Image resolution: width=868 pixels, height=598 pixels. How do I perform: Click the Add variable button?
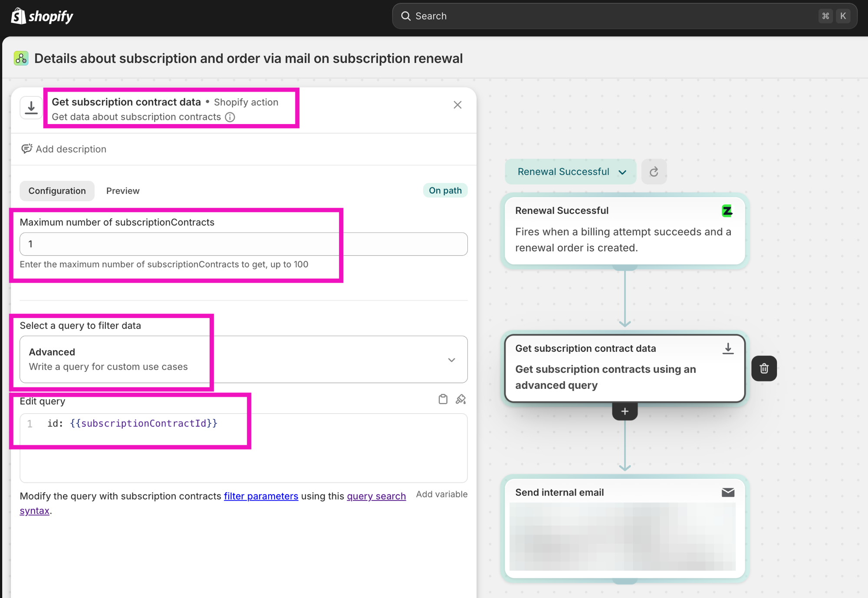pos(441,494)
